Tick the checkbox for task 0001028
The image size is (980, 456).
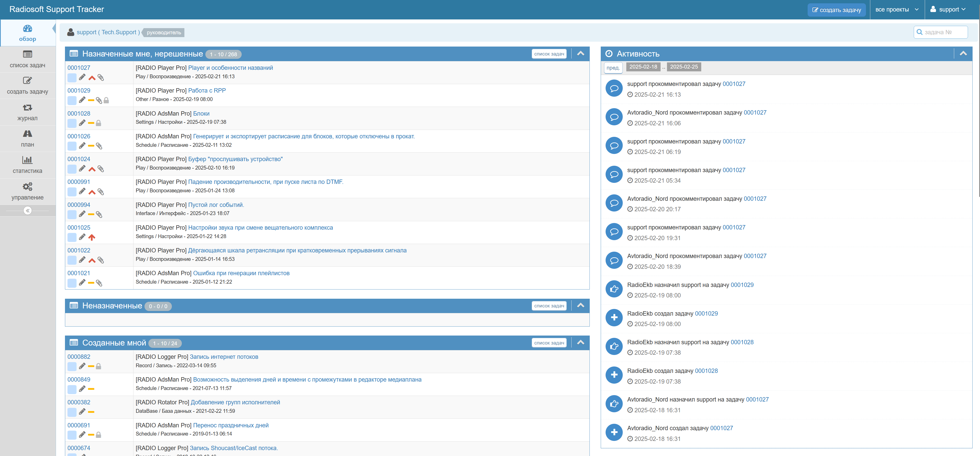[x=72, y=124]
